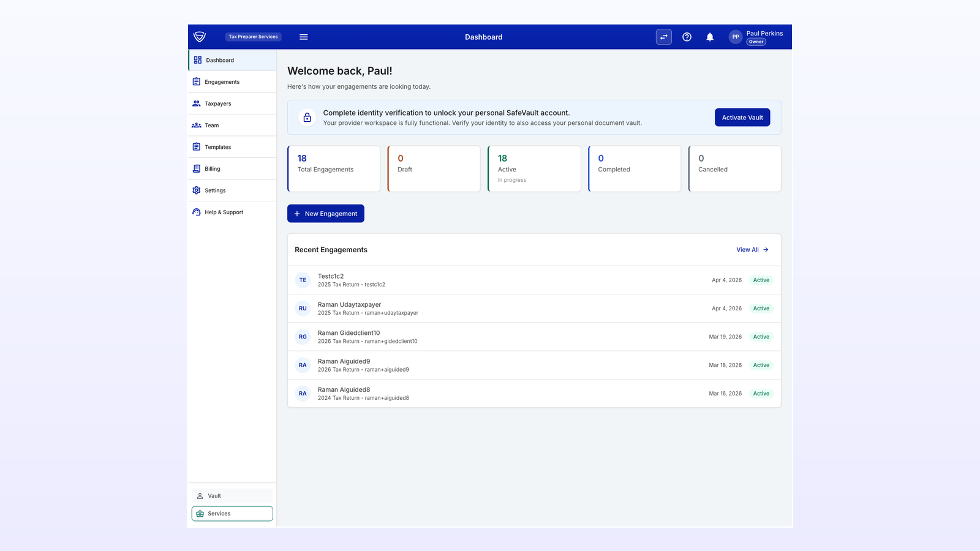Screen dimensions: 980x551
Task: Click the Engagements clipboard icon
Action: point(197,81)
